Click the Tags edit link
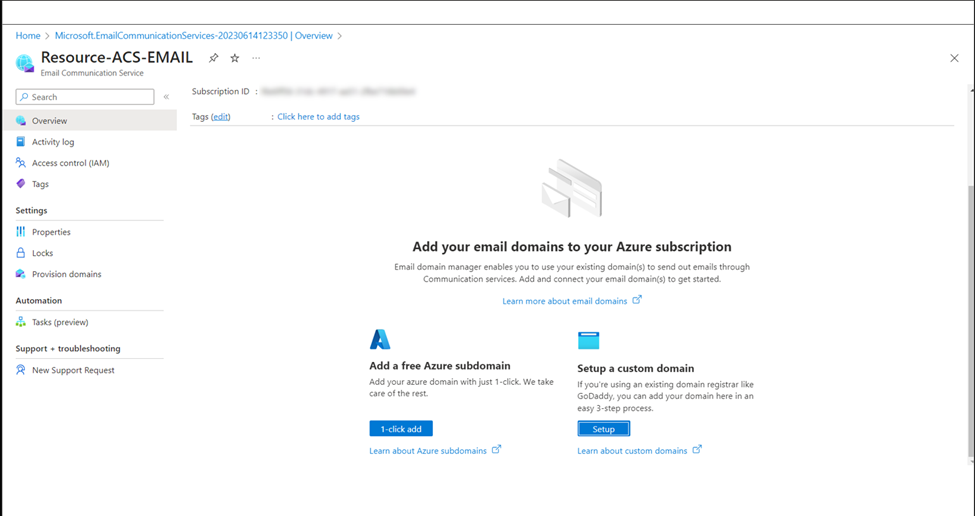 point(221,117)
